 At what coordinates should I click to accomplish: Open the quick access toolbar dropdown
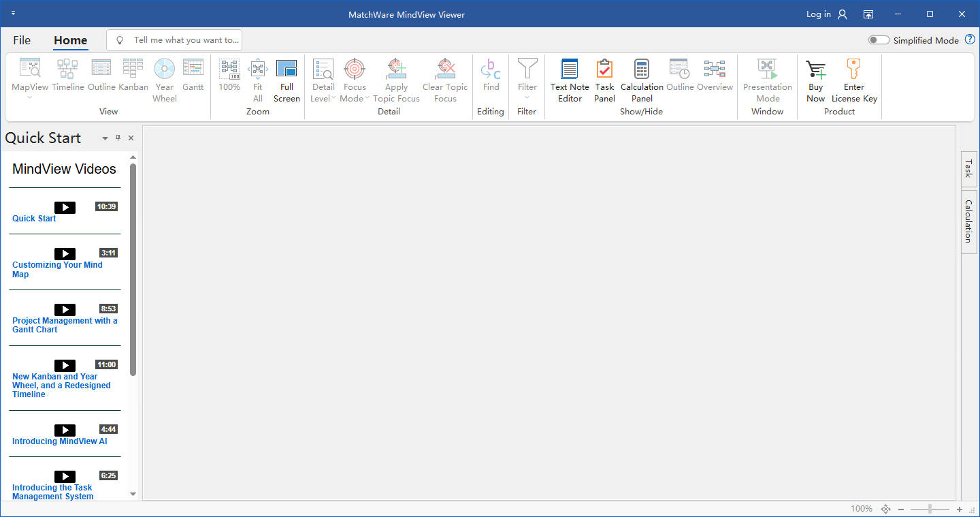[x=13, y=14]
